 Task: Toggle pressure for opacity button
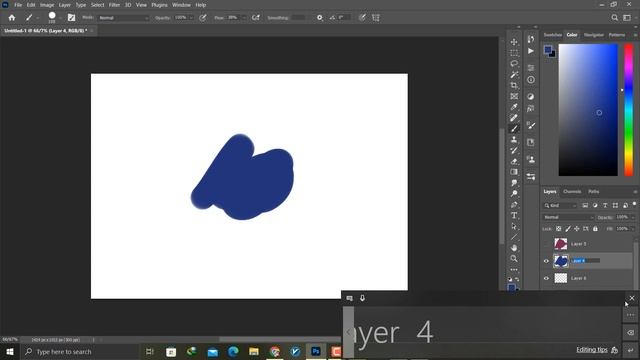click(x=203, y=18)
